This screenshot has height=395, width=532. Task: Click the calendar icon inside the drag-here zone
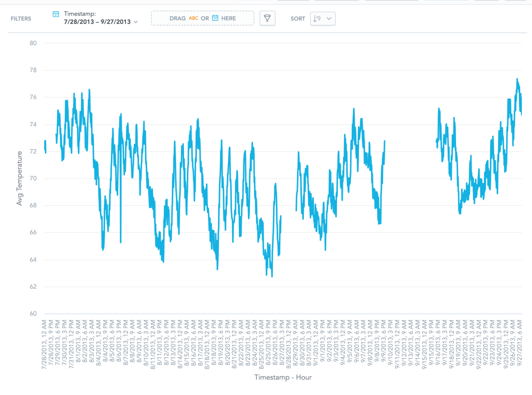point(216,18)
